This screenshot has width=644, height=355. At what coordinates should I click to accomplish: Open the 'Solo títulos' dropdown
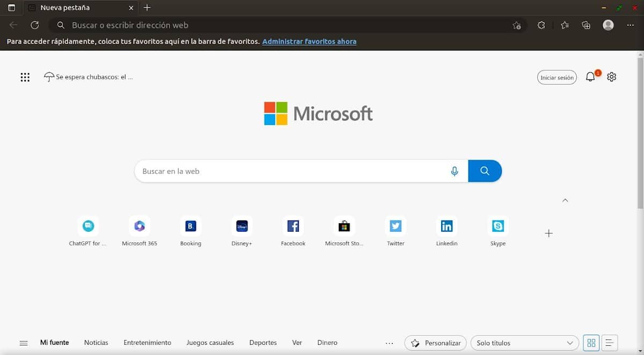524,343
